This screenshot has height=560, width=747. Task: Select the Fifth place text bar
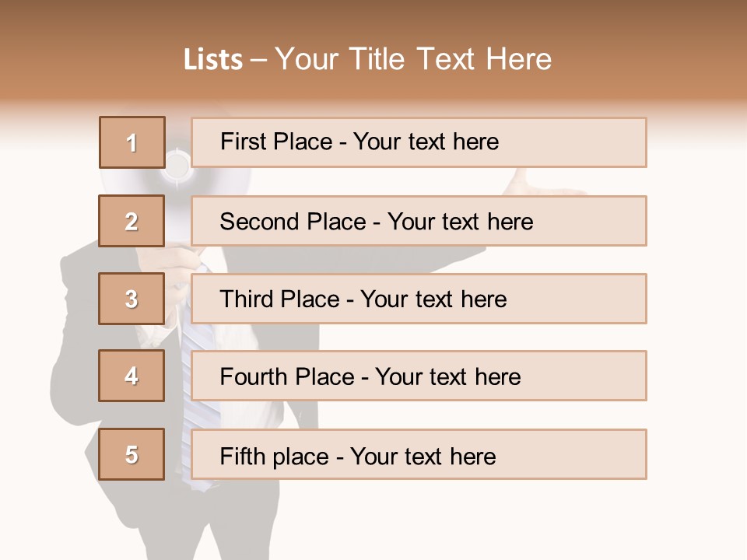click(x=419, y=453)
